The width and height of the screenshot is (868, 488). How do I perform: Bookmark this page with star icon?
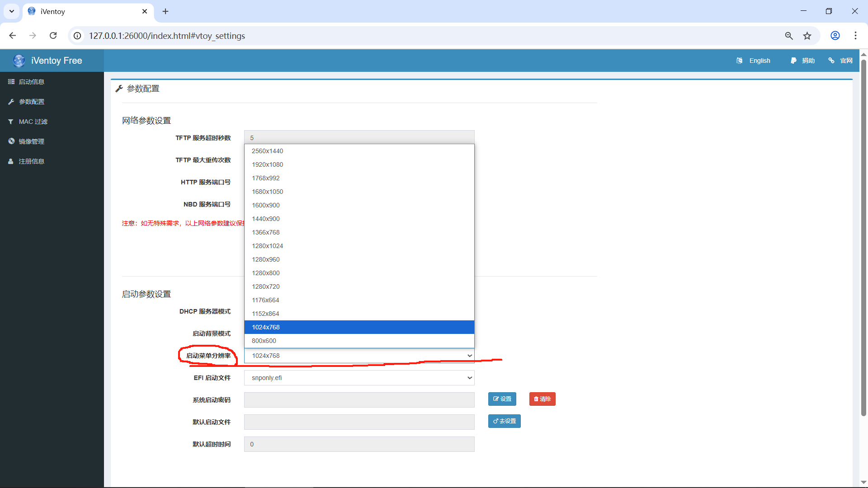pyautogui.click(x=807, y=36)
